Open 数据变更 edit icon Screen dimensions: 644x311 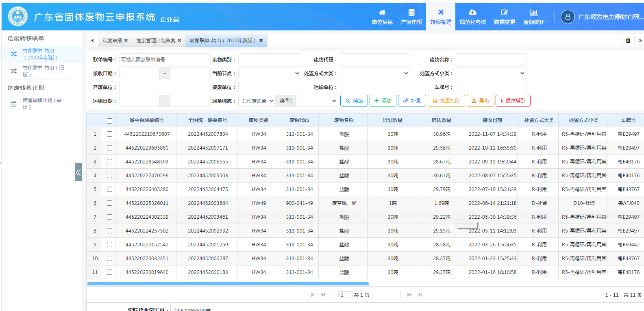[x=504, y=13]
